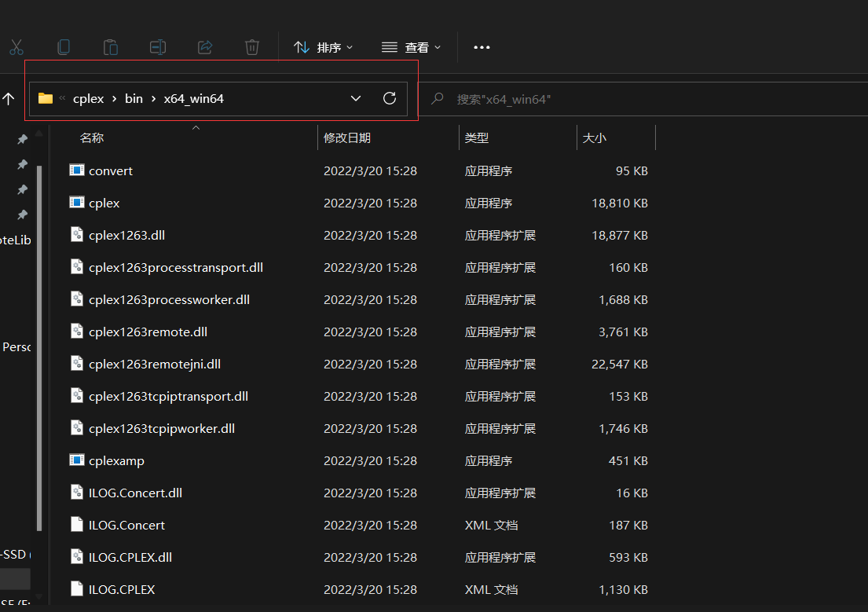Screen dimensions: 868x612
Task: Go up one folder with up arrow
Action: point(9,99)
